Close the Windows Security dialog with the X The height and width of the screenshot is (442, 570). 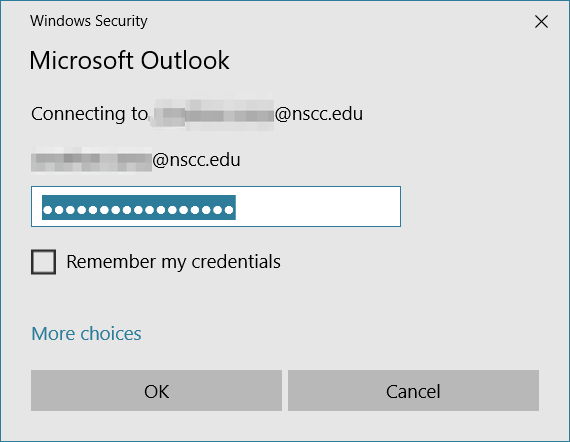[x=541, y=21]
